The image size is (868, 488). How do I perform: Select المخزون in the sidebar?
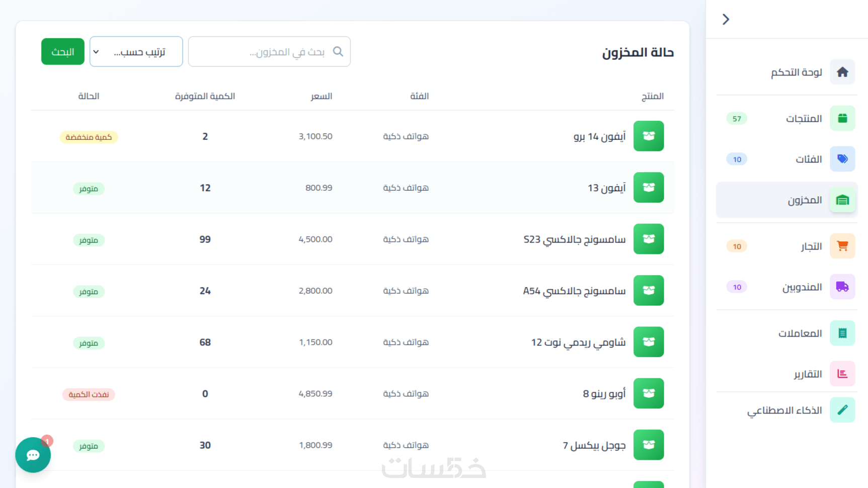(x=787, y=200)
